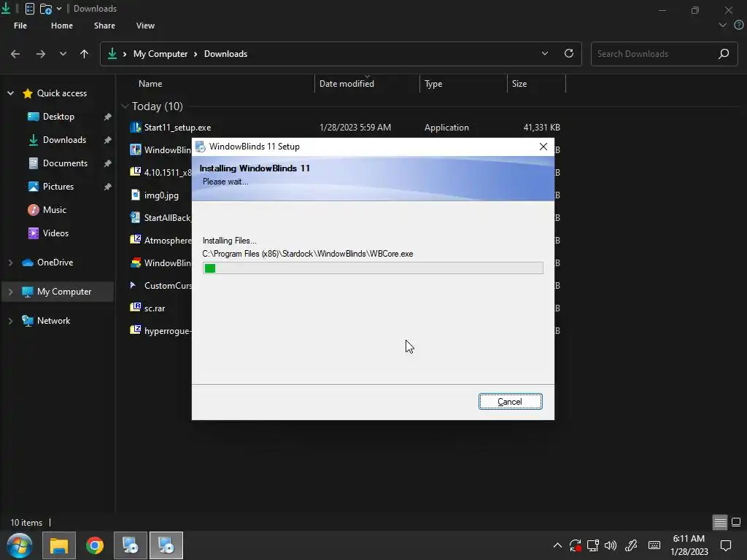Open the volume speaker tray icon

(611, 545)
